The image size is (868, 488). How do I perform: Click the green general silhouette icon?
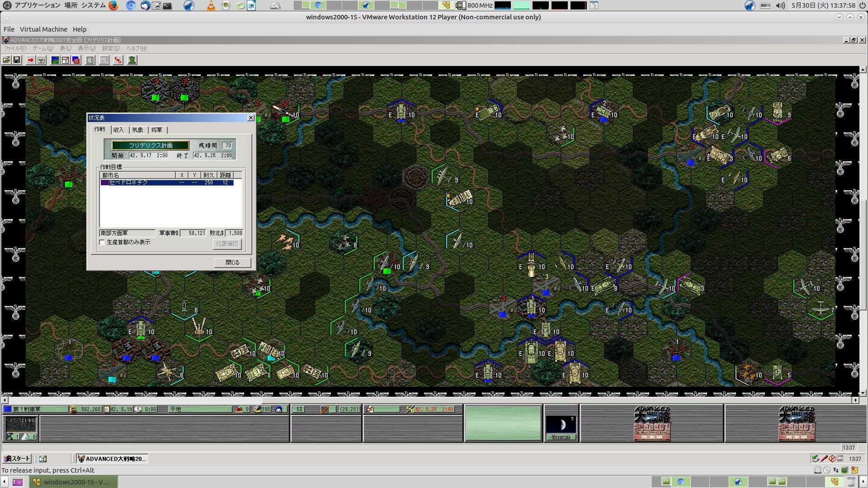(x=132, y=60)
